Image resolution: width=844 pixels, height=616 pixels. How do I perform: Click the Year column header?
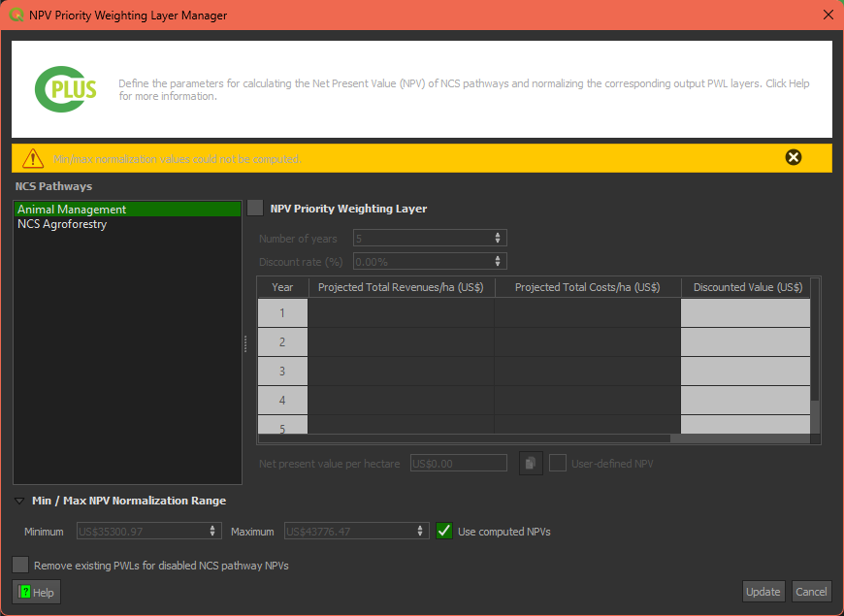pos(282,287)
